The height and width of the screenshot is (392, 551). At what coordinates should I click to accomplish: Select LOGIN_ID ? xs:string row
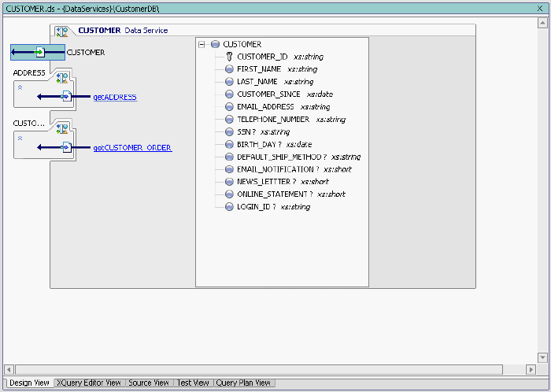(x=273, y=206)
